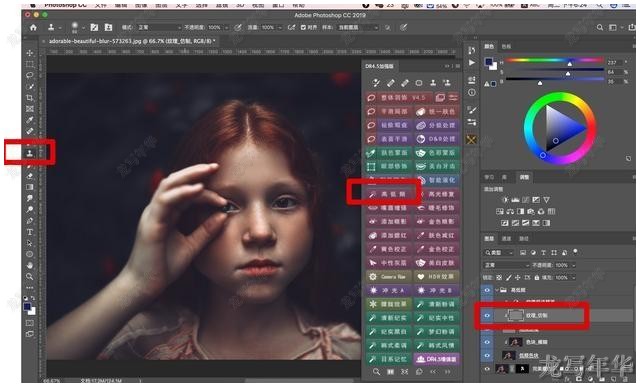Adjust the hue H slider handle

pyautogui.click(x=570, y=64)
